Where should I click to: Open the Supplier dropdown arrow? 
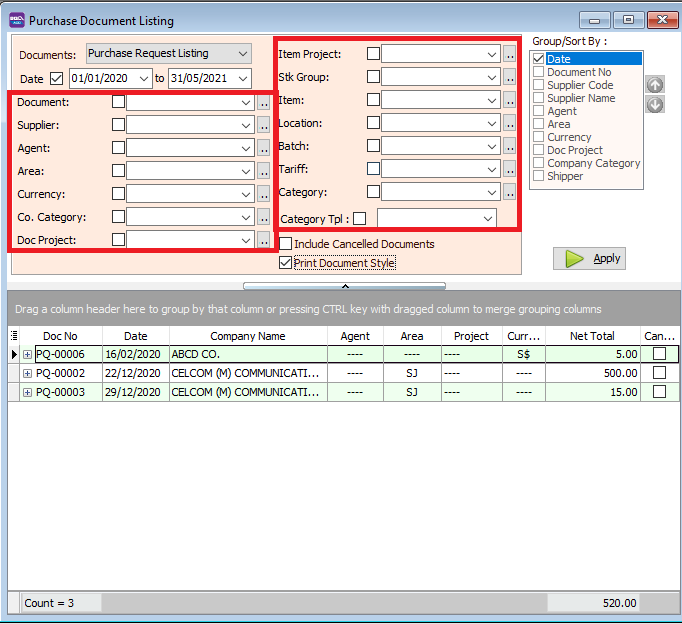[246, 125]
